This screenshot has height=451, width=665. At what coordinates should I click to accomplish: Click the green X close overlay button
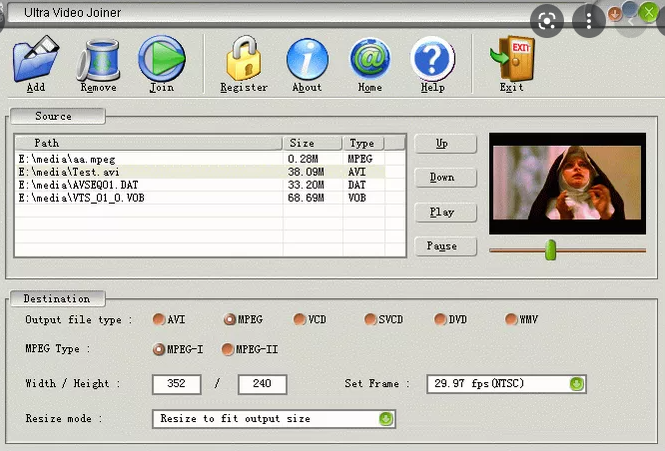coord(649,12)
